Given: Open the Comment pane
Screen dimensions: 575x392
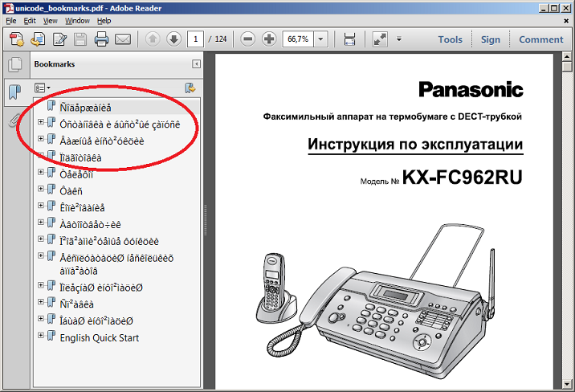Looking at the screenshot, I should point(540,39).
